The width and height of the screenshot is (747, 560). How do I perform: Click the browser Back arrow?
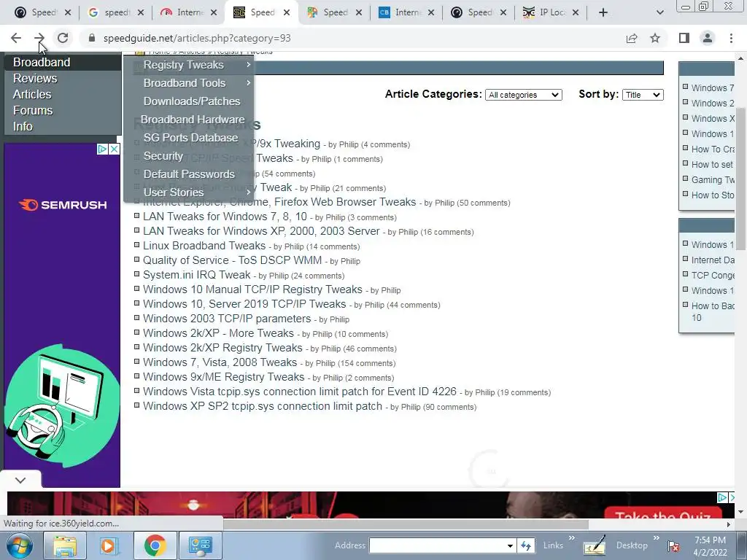pyautogui.click(x=16, y=38)
